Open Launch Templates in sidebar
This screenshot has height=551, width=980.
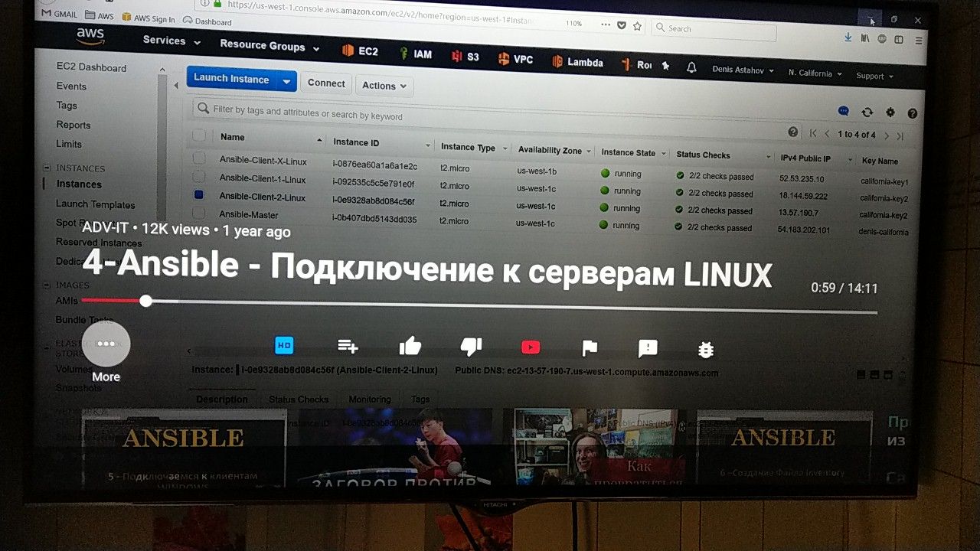95,204
